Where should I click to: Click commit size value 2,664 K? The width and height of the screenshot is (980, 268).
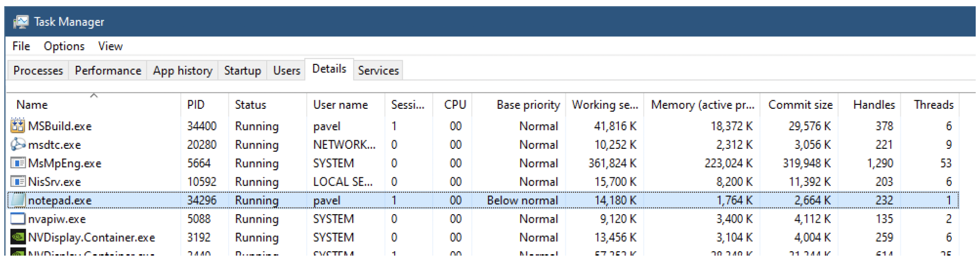(812, 201)
